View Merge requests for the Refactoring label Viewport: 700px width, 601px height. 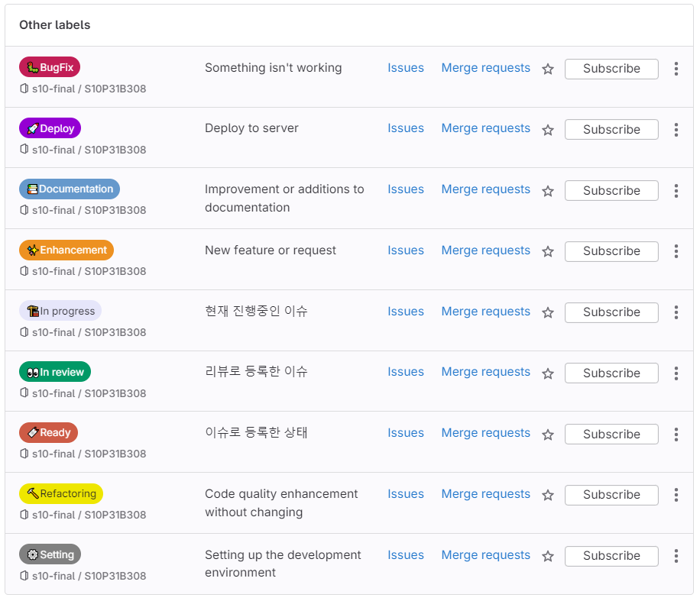point(485,493)
